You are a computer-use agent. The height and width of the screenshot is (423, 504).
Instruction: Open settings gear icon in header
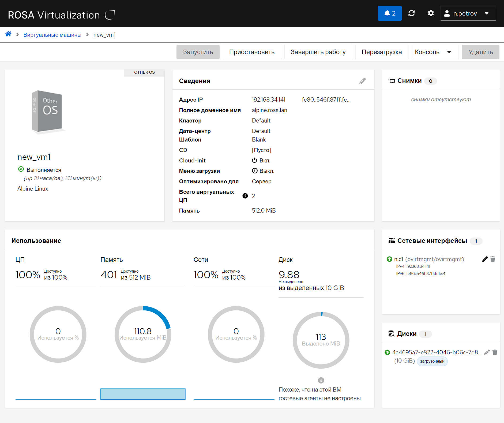point(431,13)
